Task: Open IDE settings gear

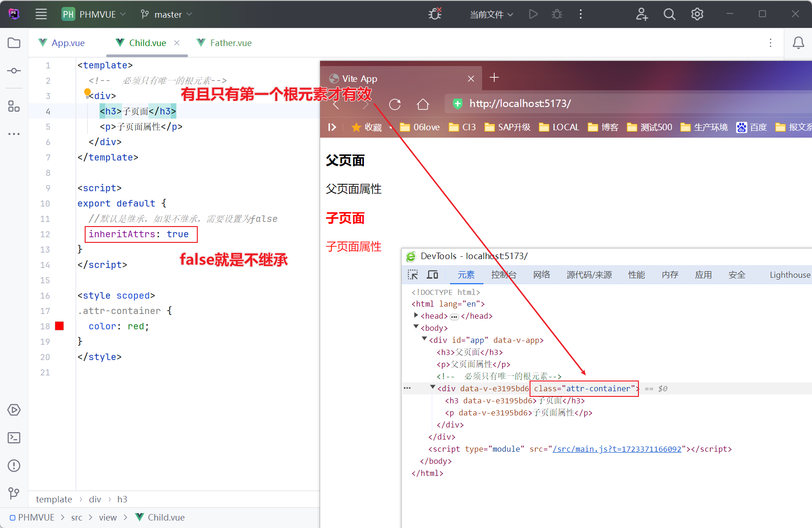Action: [x=697, y=14]
